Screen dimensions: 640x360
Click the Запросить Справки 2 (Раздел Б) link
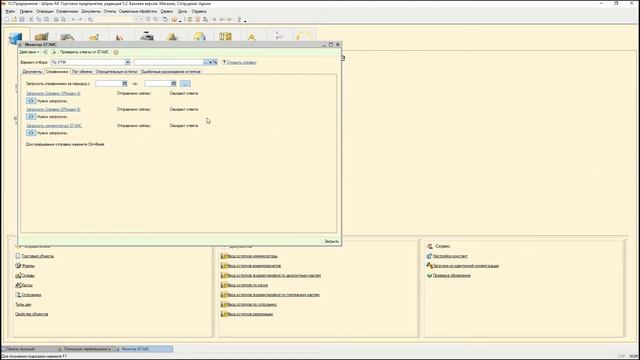53,109
